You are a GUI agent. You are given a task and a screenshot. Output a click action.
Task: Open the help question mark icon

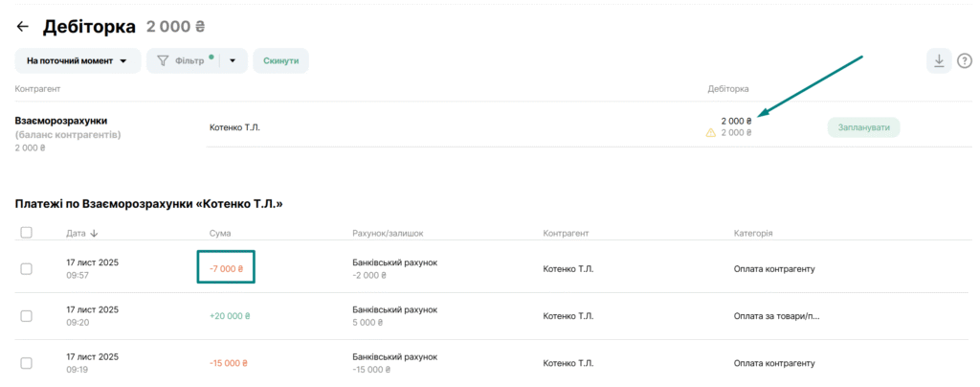point(965,60)
